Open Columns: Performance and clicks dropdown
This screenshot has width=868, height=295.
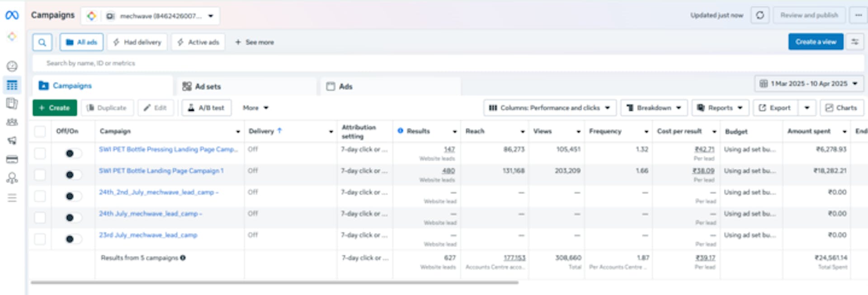pyautogui.click(x=550, y=108)
